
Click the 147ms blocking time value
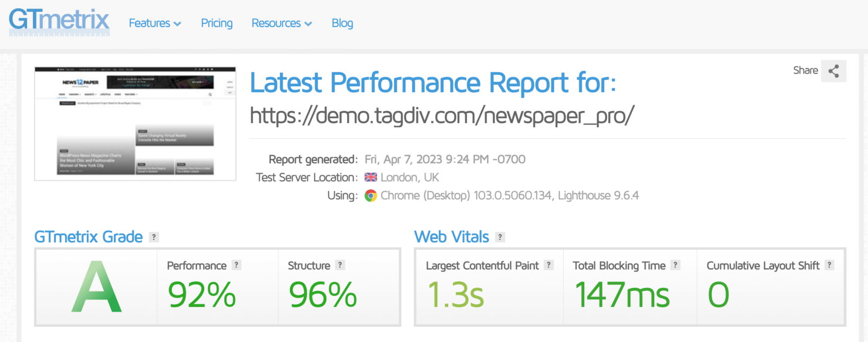pos(622,295)
